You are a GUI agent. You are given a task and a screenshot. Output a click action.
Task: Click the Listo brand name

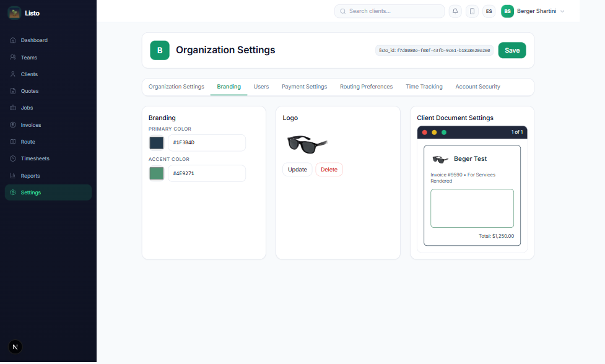(x=32, y=13)
